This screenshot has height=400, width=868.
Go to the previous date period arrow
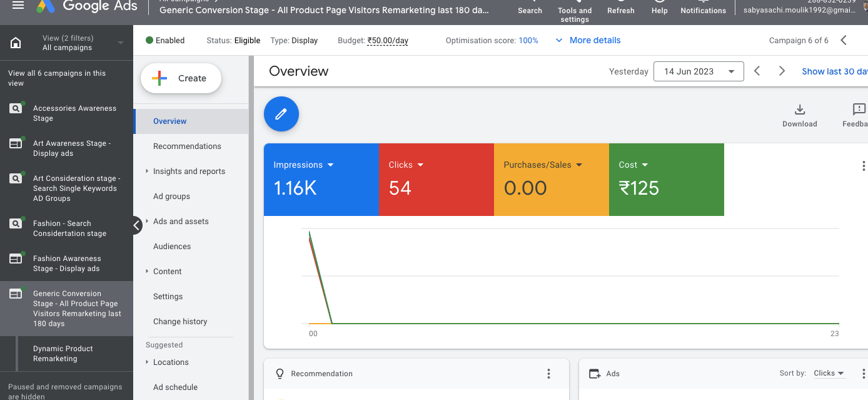(x=757, y=71)
